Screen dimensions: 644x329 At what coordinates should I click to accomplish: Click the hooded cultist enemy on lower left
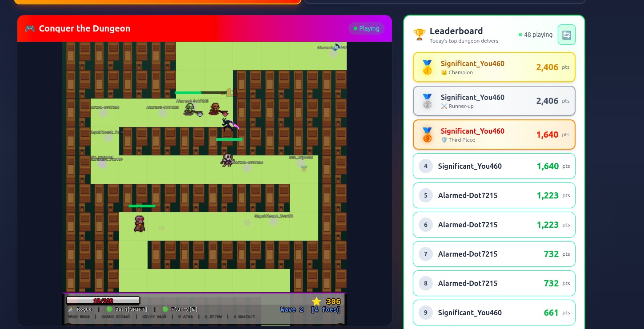(x=140, y=224)
